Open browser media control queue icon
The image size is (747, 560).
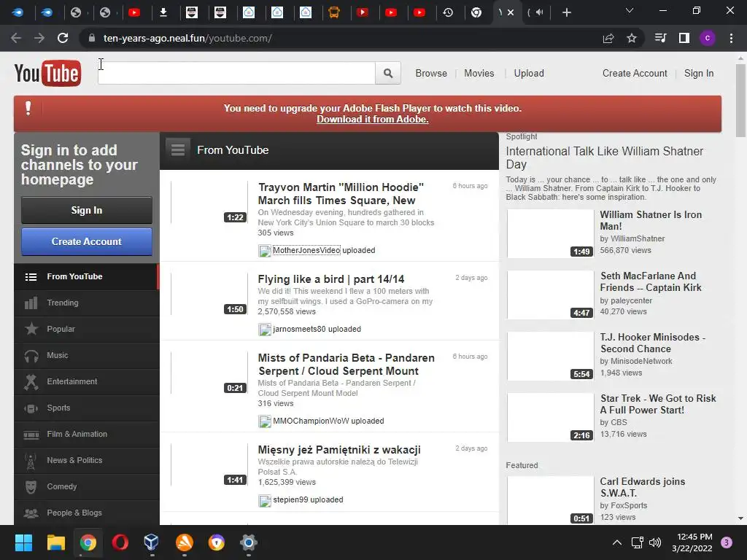click(661, 38)
